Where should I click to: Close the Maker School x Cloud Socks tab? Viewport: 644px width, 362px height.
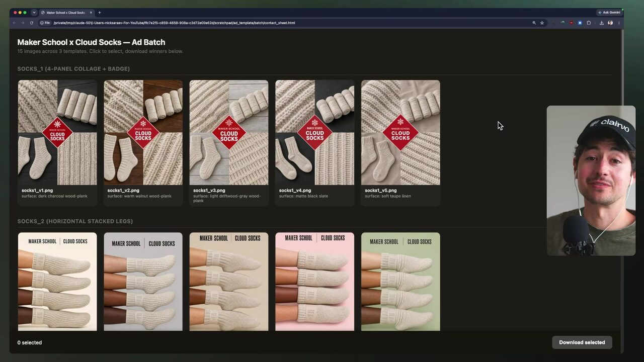91,13
